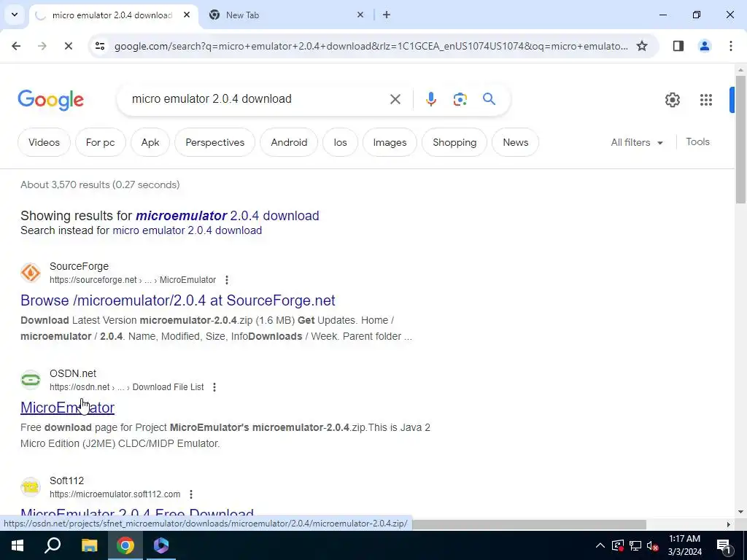Open a new browser tab
This screenshot has width=747, height=560.
(387, 15)
